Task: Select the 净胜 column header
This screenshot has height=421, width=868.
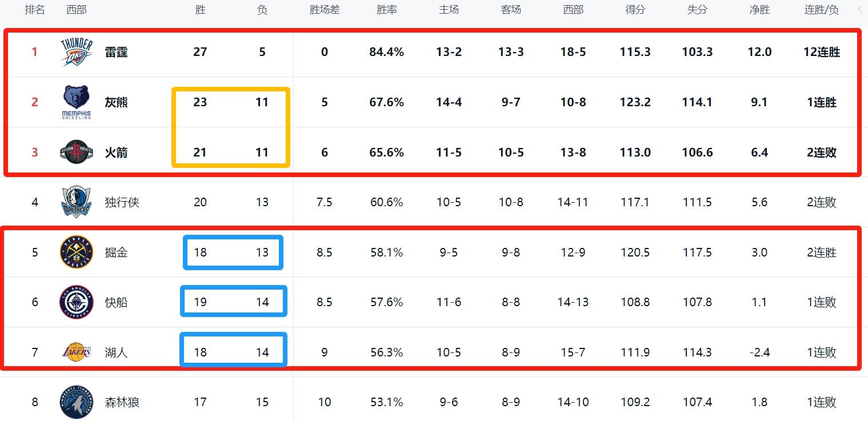Action: click(x=759, y=10)
